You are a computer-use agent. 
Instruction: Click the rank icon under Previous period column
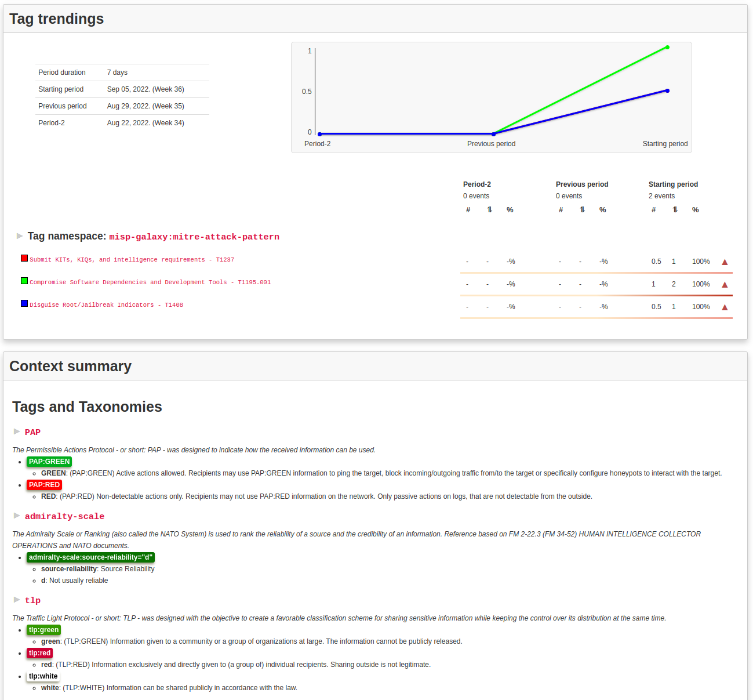582,210
